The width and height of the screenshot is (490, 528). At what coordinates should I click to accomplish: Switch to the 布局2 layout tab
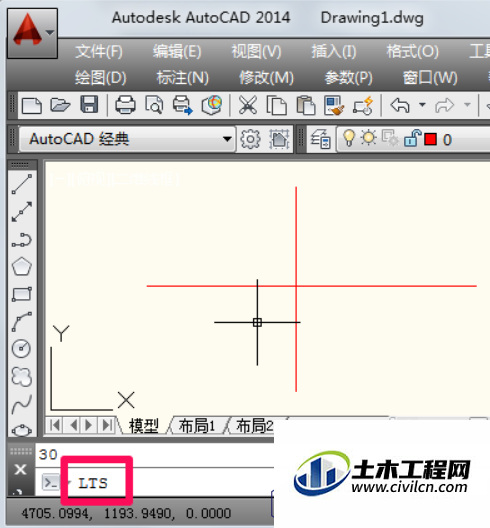[254, 426]
